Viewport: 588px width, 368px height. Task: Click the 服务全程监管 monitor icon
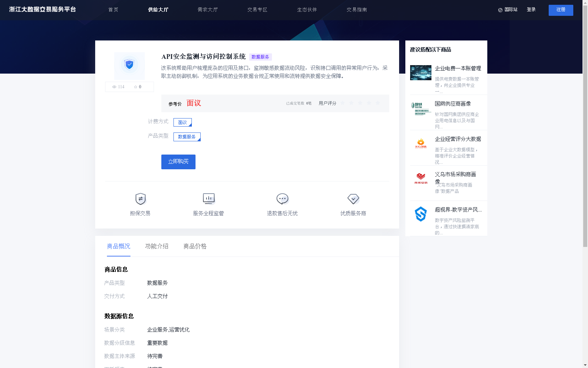(209, 199)
